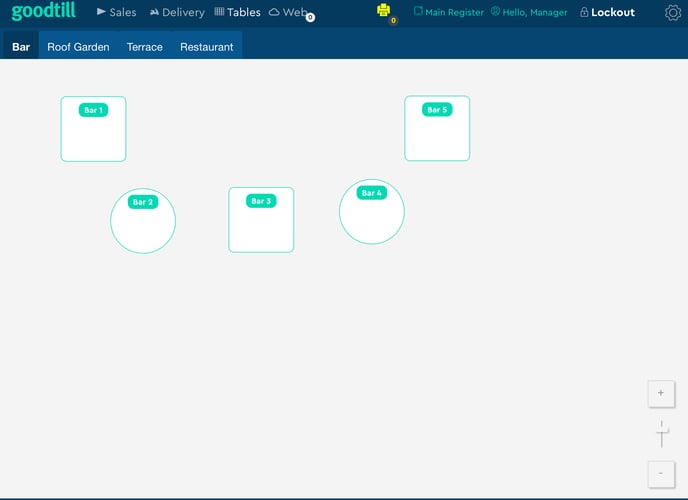688x500 pixels.
Task: Click the goodtill logo
Action: click(43, 11)
